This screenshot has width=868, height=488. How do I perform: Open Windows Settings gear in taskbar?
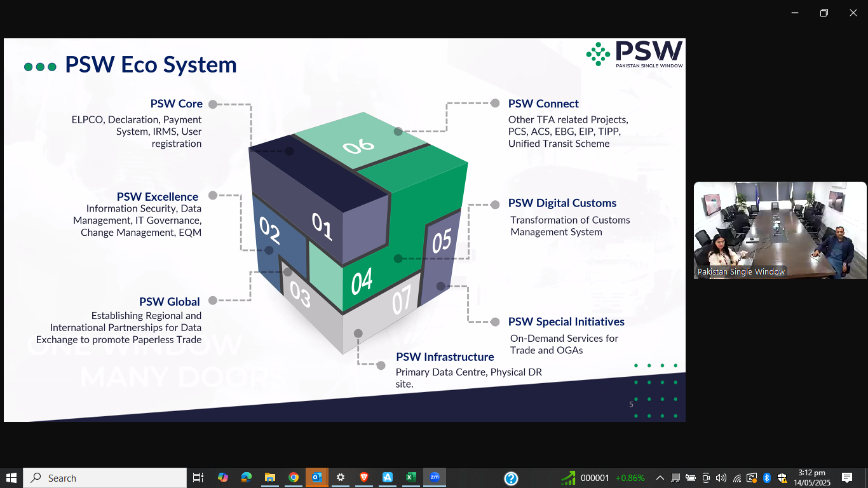[x=341, y=478]
